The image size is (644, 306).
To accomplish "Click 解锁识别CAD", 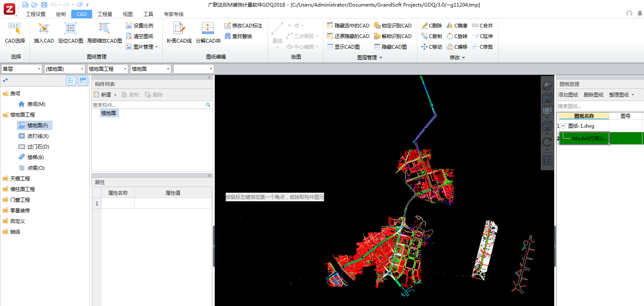I will pyautogui.click(x=393, y=36).
